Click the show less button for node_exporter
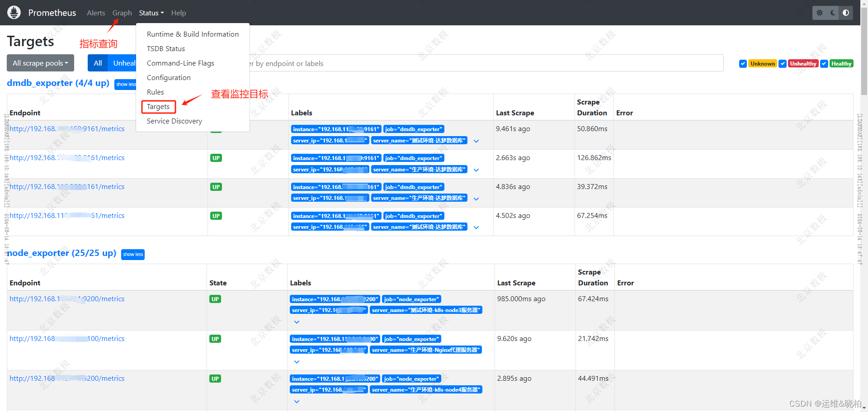868x412 pixels. click(132, 254)
